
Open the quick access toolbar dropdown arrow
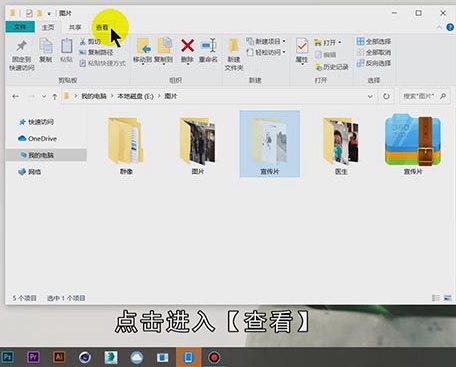[49, 14]
